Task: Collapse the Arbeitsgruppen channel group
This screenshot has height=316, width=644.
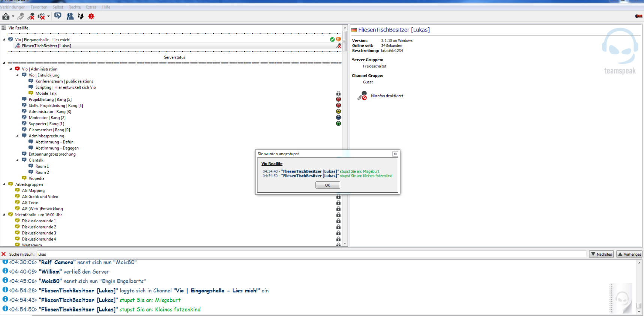Action: pyautogui.click(x=4, y=184)
